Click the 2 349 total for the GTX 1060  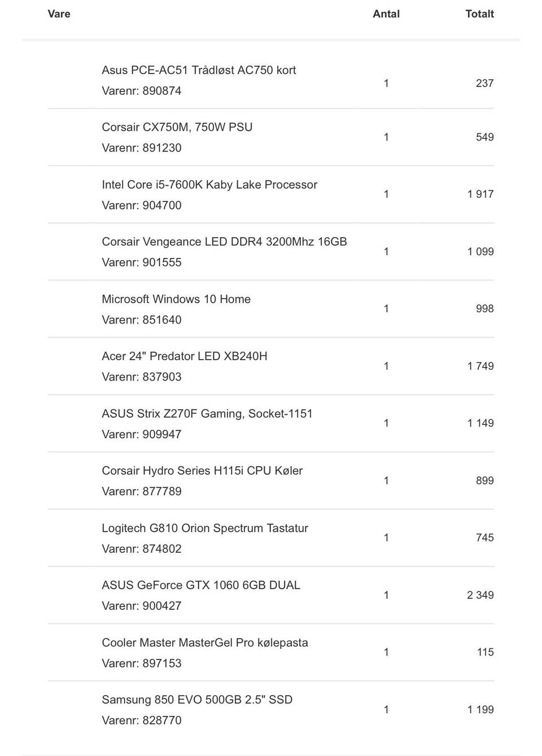tap(480, 595)
